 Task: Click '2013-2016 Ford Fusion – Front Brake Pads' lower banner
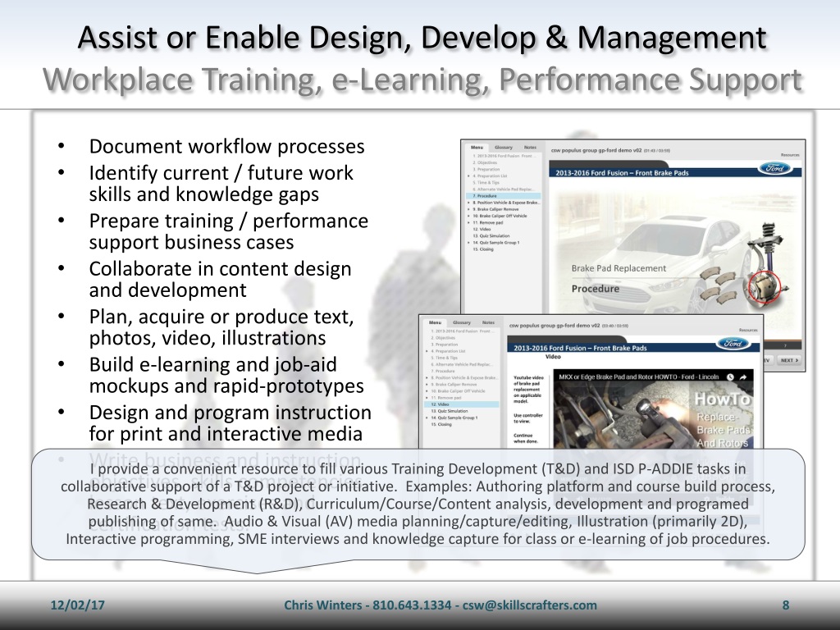click(x=580, y=348)
